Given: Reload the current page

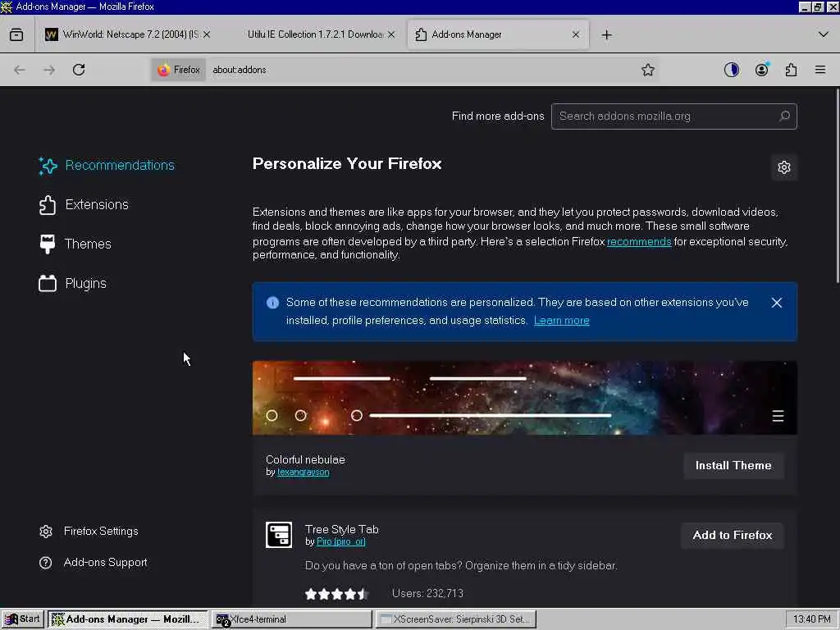Looking at the screenshot, I should click(x=79, y=70).
